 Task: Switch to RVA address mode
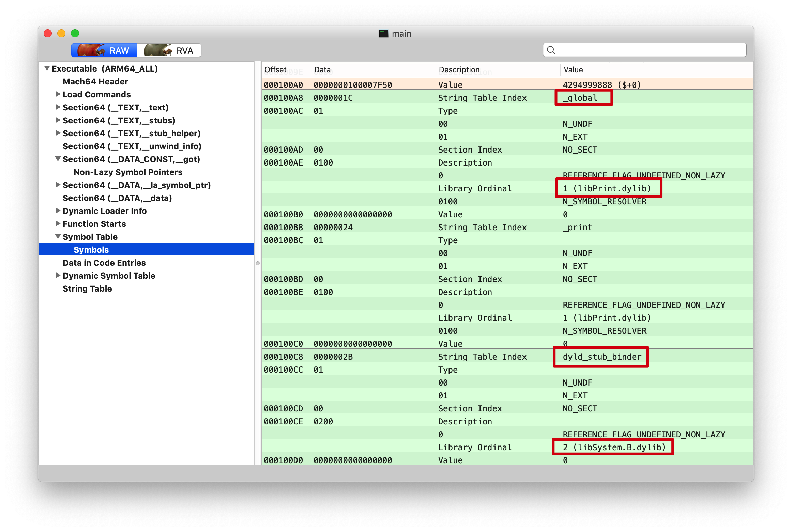(169, 50)
